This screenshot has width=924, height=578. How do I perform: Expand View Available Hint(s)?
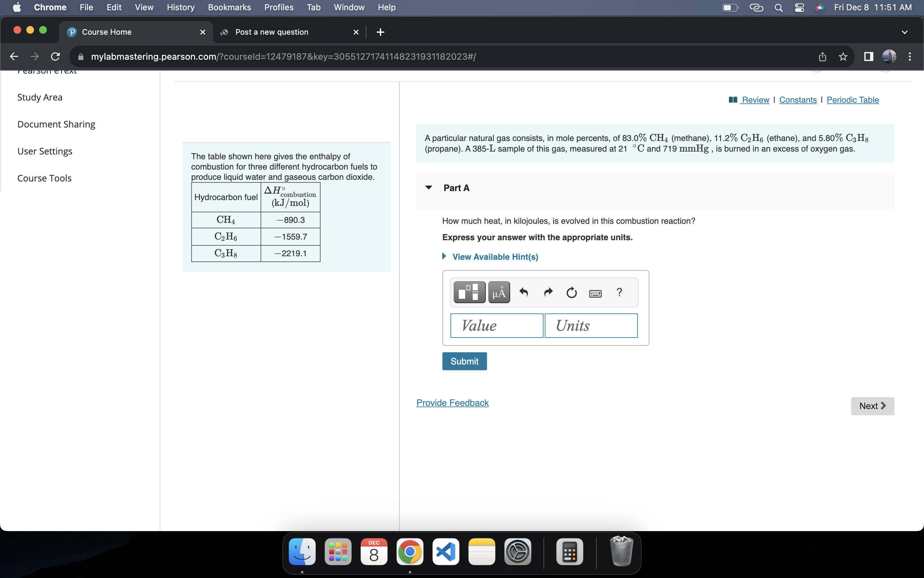click(x=495, y=257)
